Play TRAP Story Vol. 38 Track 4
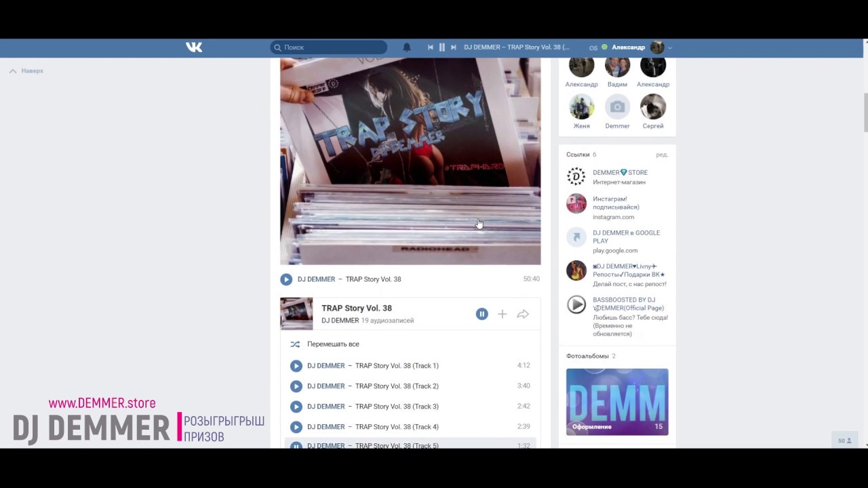Image resolution: width=868 pixels, height=488 pixels. [296, 427]
